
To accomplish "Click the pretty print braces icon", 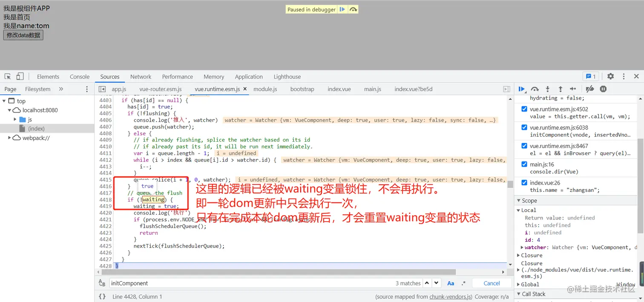I will 102,296.
